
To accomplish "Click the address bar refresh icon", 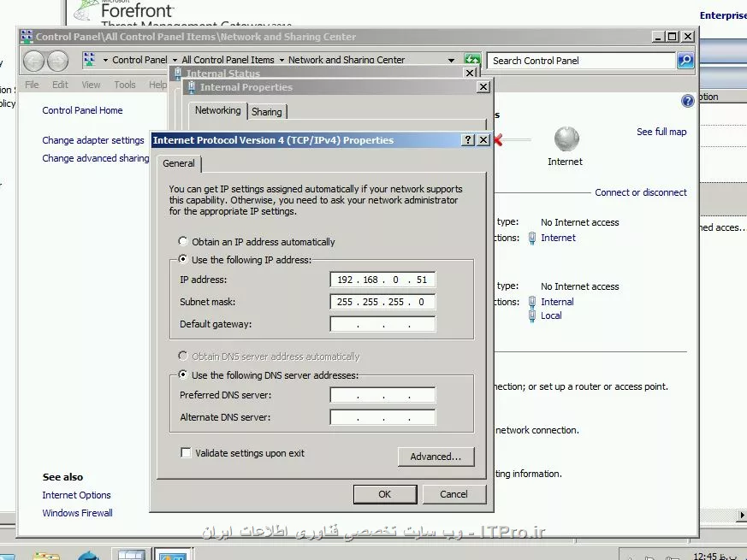I will (x=472, y=60).
